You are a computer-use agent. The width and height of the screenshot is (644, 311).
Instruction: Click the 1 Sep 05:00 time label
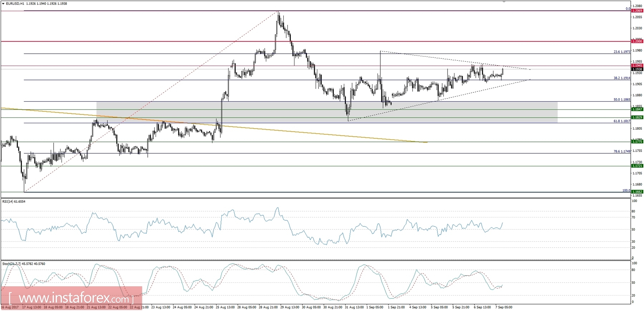point(375,307)
